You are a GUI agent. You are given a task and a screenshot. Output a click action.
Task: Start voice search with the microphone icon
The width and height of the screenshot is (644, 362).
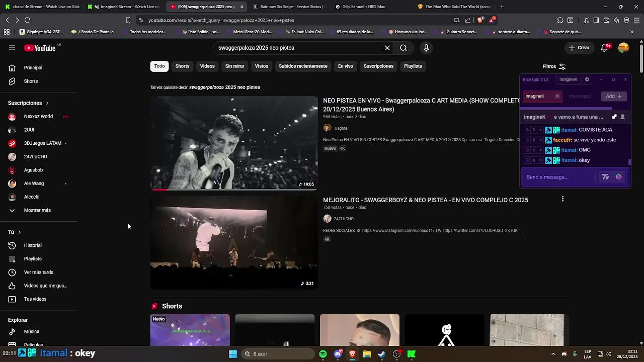click(x=426, y=48)
